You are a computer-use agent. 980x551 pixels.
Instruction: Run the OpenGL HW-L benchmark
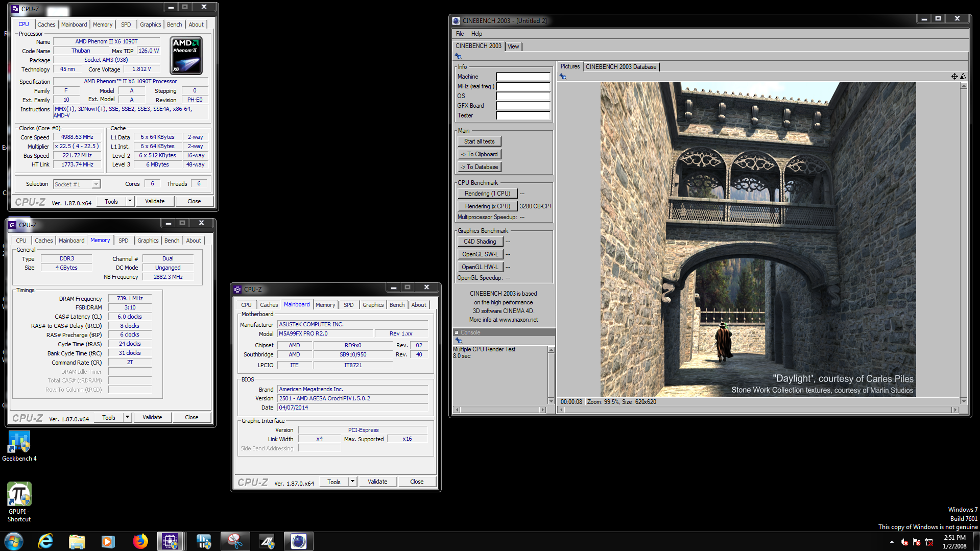pyautogui.click(x=480, y=267)
